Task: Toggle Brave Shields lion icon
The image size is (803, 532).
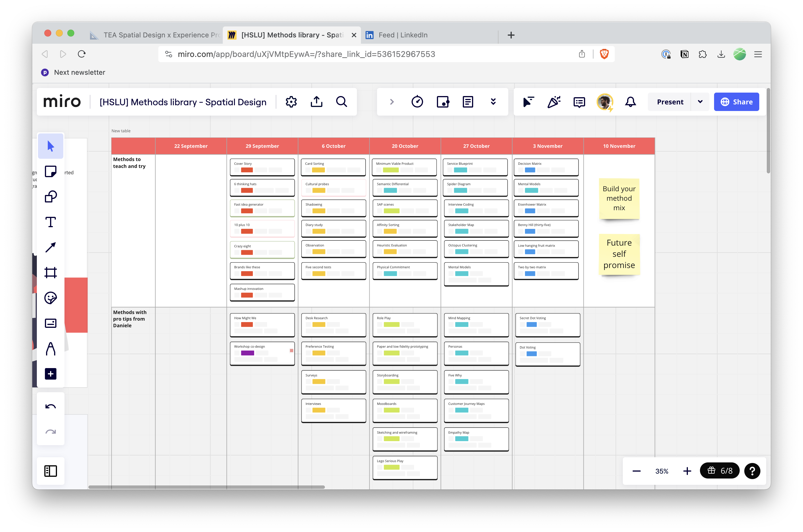Action: click(604, 54)
